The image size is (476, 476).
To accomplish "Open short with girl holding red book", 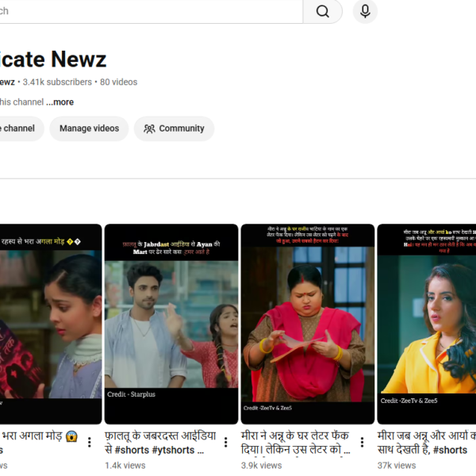I will click(x=51, y=324).
